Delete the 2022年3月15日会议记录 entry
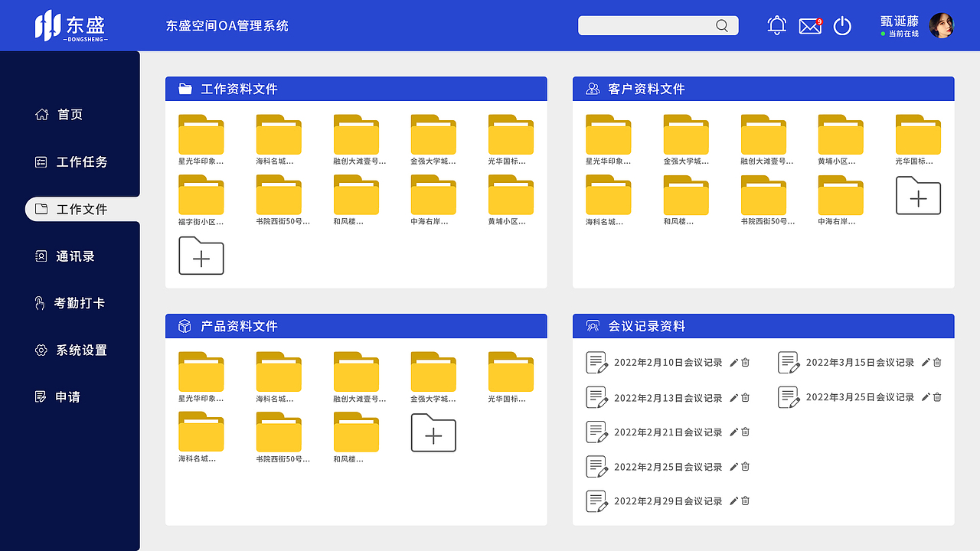The image size is (980, 551). 937,363
